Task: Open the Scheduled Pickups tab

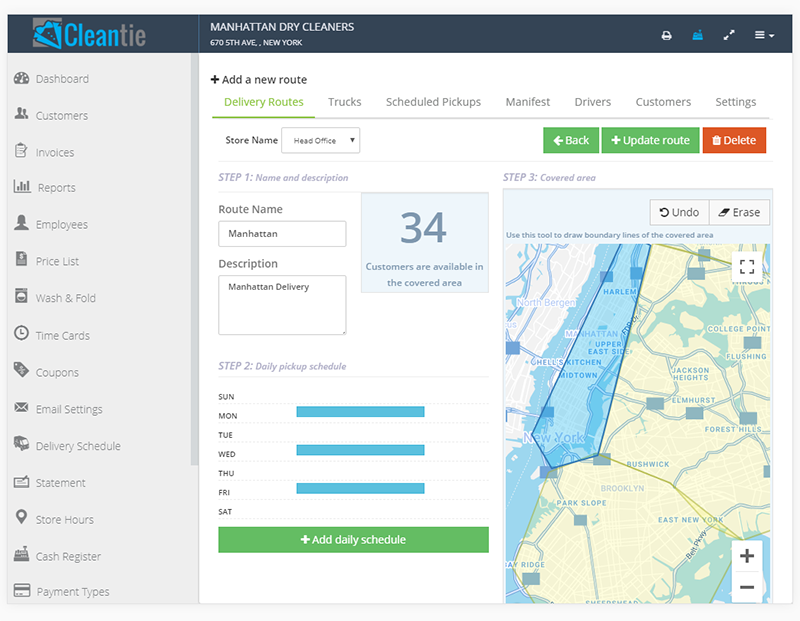Action: coord(433,102)
